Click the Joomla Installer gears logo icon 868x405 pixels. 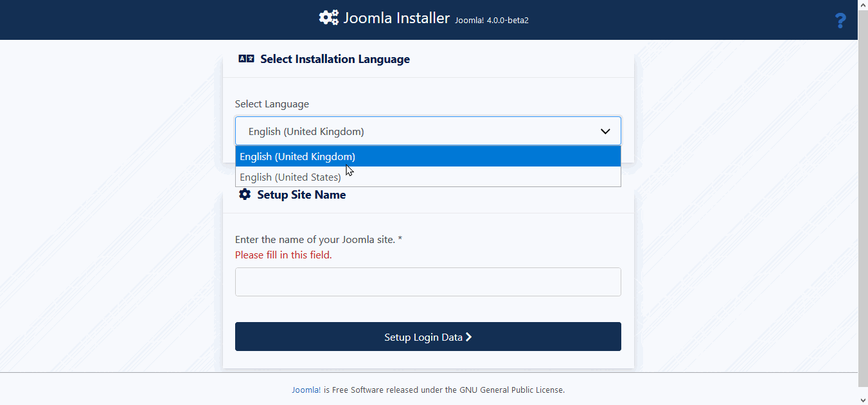tap(328, 18)
